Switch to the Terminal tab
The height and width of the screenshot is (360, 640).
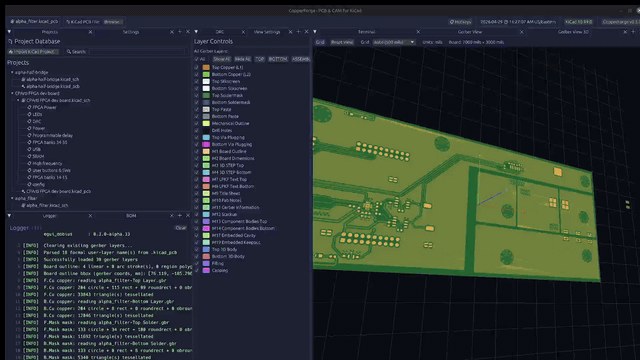point(366,32)
